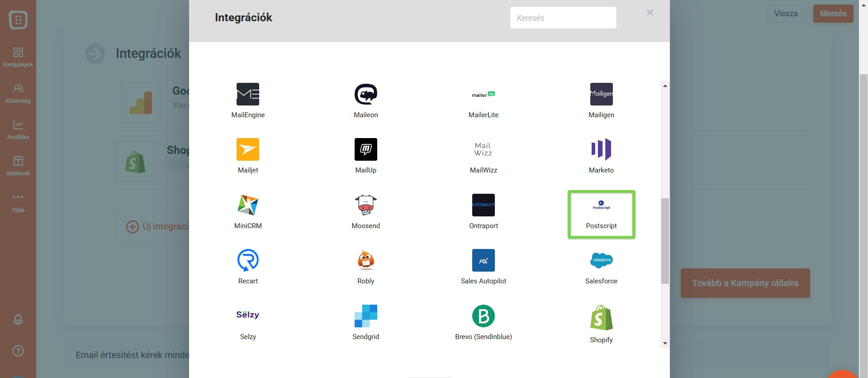
Task: Pick the Robly bird icon
Action: (x=366, y=260)
